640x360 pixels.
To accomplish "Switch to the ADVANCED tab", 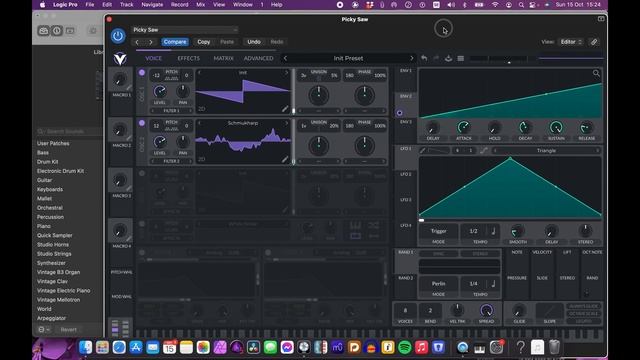I will (x=258, y=58).
